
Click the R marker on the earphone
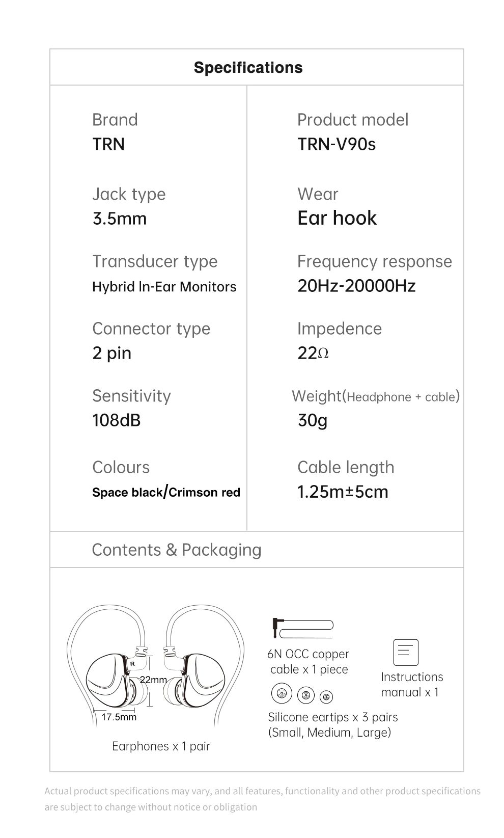point(132,663)
